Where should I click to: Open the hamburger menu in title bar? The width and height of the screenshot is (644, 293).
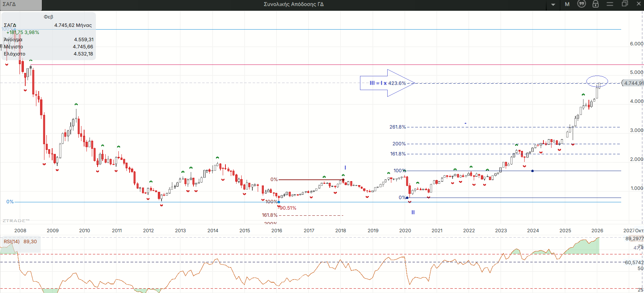click(x=610, y=4)
